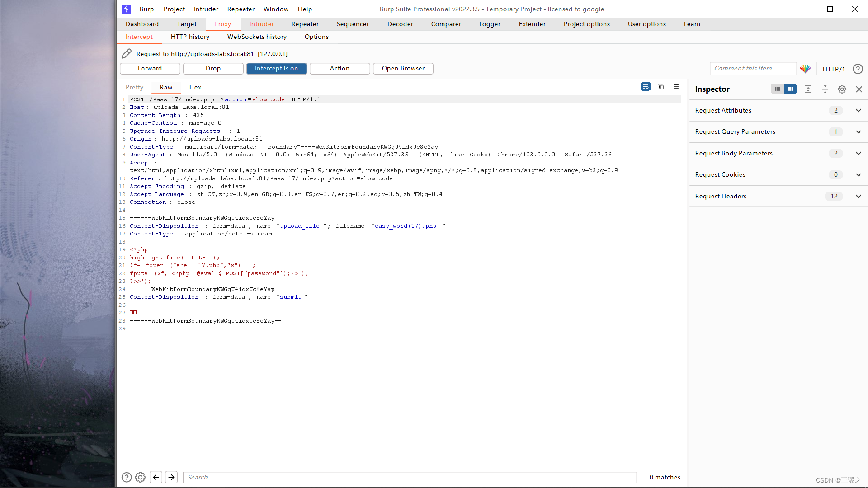Open the Project menu
868x488 pixels.
click(x=174, y=9)
